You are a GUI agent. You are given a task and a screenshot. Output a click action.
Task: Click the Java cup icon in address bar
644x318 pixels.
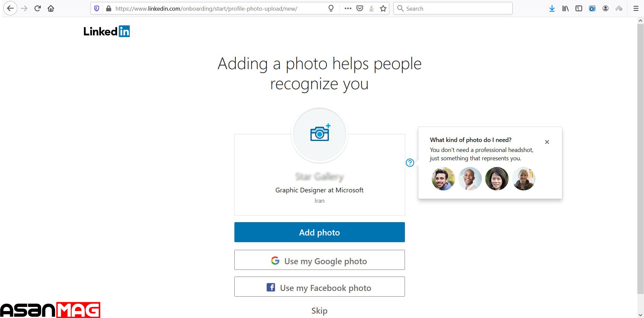(371, 8)
